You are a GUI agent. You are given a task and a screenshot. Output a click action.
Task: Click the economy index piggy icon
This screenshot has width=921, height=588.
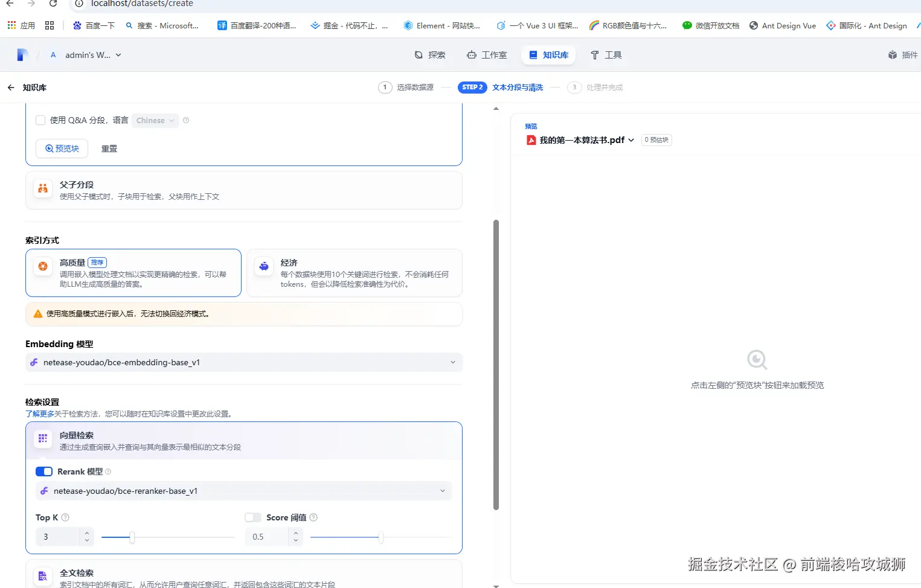click(x=264, y=266)
